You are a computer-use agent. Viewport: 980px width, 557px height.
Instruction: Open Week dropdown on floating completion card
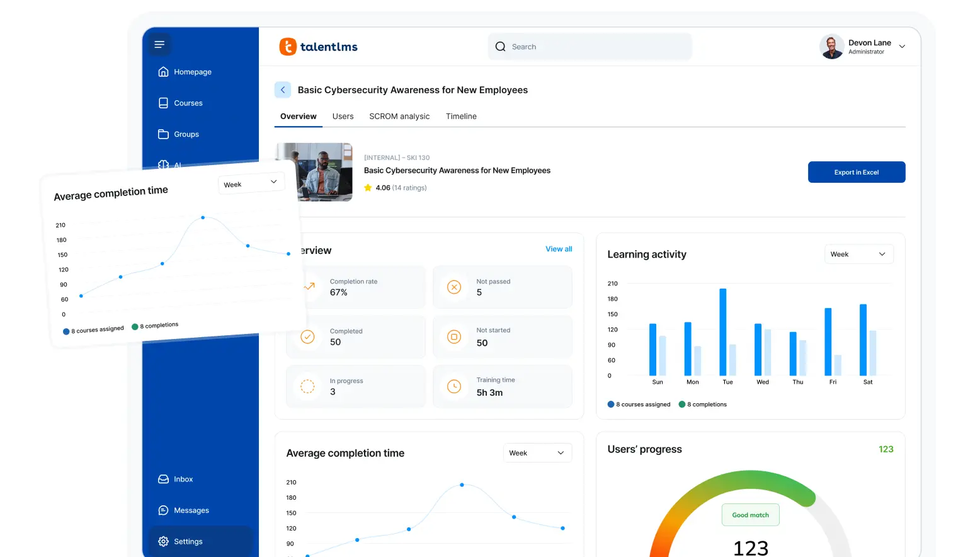point(251,183)
